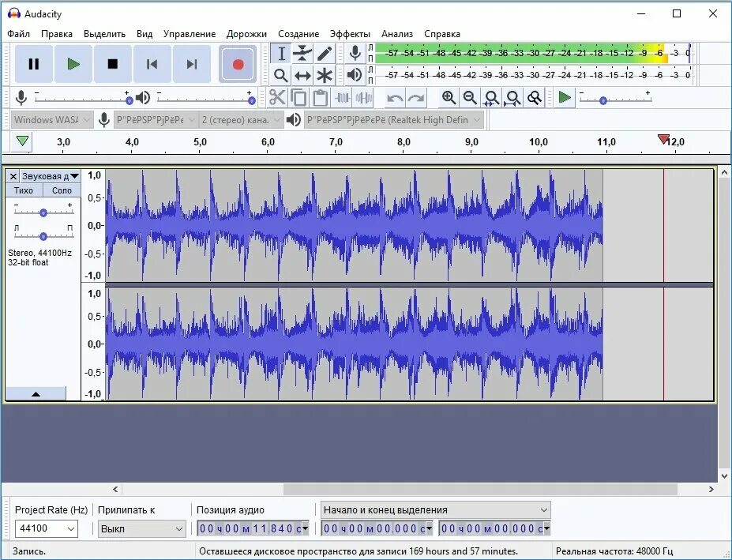Image resolution: width=732 pixels, height=560 pixels.
Task: Click the Copy icon
Action: 298,98
